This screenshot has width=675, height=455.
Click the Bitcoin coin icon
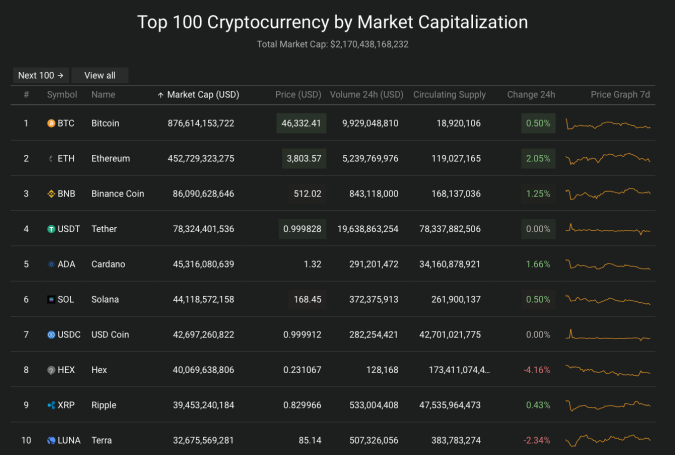[51, 124]
